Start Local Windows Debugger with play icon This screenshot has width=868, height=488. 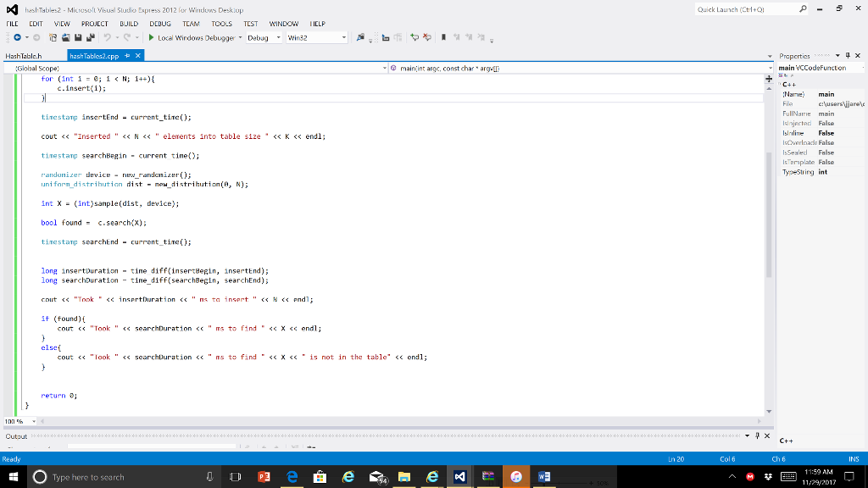151,37
